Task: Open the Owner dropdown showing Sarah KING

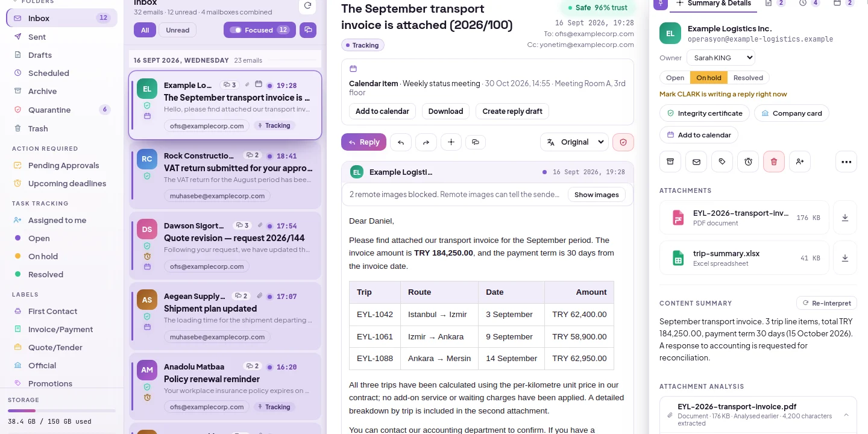Action: click(x=721, y=58)
